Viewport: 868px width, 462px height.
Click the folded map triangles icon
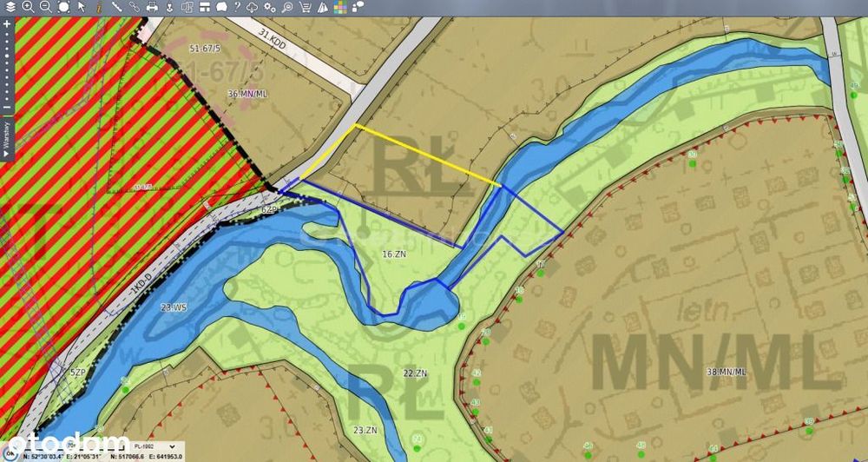pos(323,7)
